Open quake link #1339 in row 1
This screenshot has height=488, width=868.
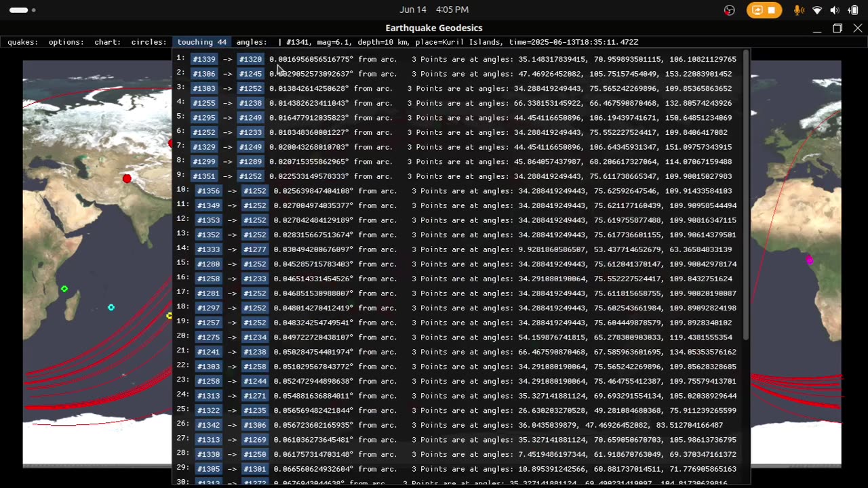point(204,60)
